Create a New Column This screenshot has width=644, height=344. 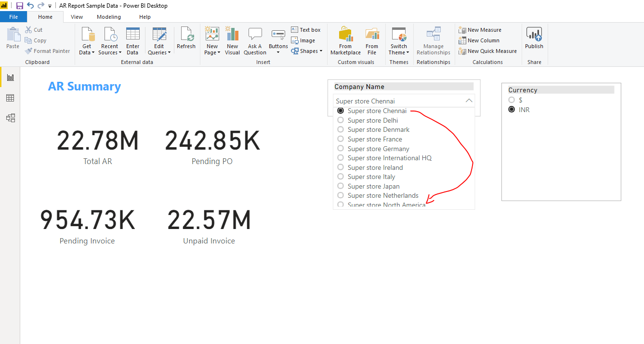click(x=479, y=40)
